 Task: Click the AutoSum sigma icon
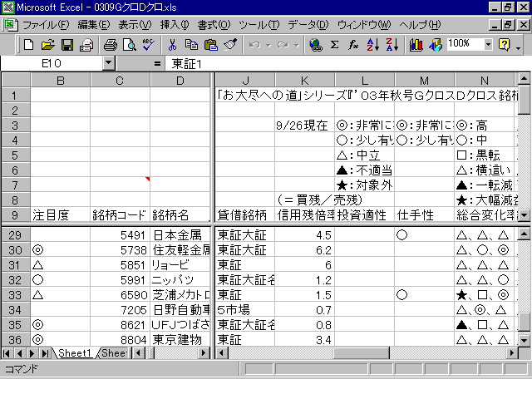click(334, 45)
